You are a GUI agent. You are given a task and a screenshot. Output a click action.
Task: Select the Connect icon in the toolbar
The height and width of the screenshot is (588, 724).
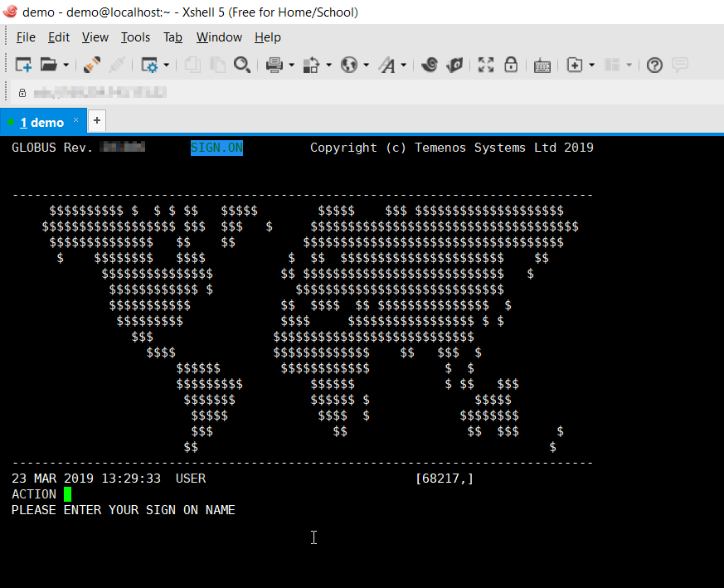tap(91, 65)
